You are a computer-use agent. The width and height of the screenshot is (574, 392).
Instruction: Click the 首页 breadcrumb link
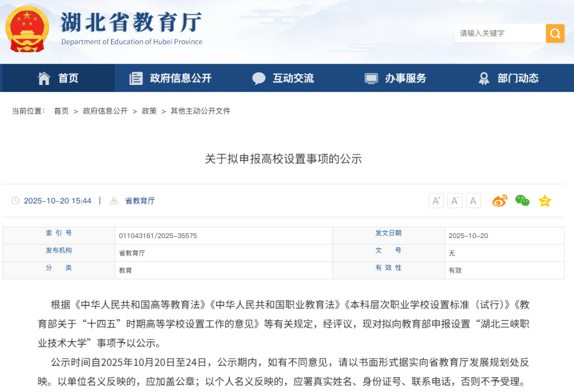pos(60,110)
